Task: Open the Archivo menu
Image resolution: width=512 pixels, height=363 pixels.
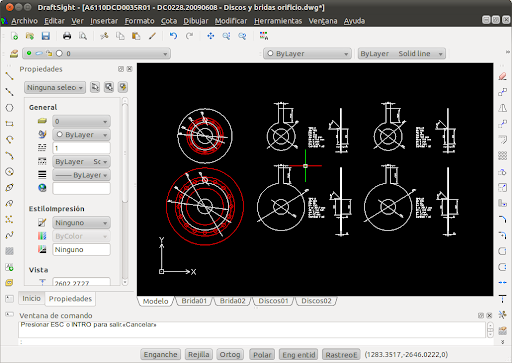Action: pyautogui.click(x=24, y=21)
